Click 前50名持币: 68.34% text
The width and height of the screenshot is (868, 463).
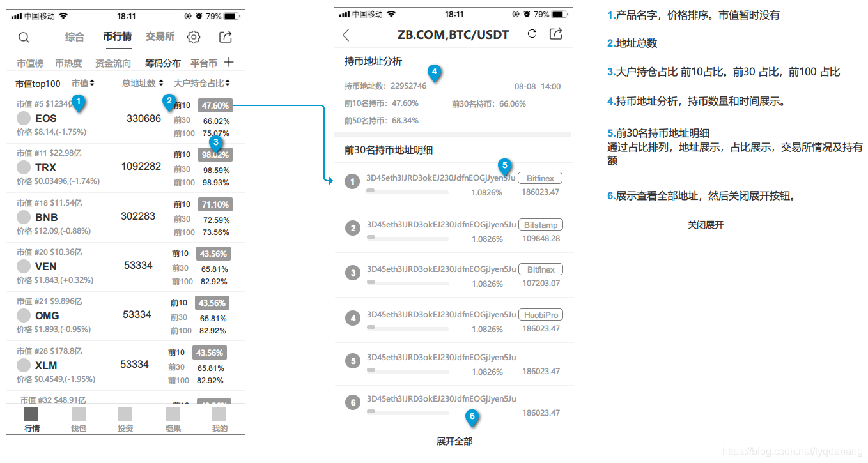[x=382, y=120]
